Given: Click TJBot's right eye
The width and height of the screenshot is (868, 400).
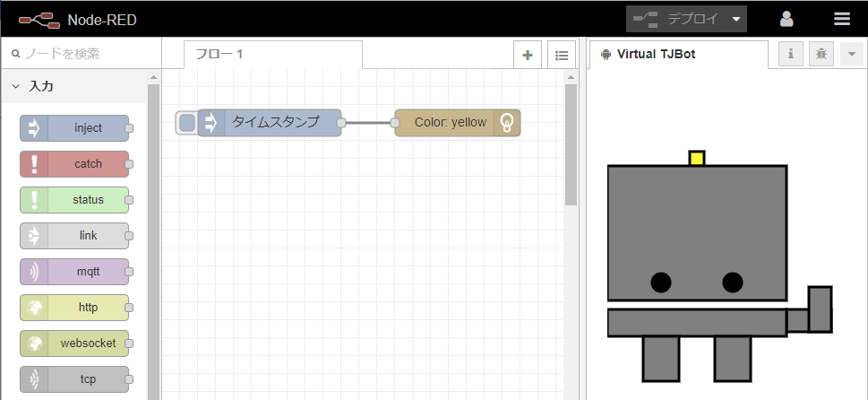Looking at the screenshot, I should (x=733, y=283).
